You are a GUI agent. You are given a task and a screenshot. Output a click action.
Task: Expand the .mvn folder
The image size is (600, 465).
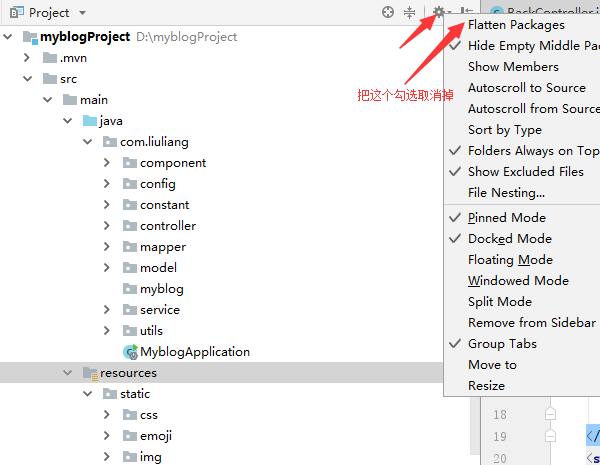26,58
